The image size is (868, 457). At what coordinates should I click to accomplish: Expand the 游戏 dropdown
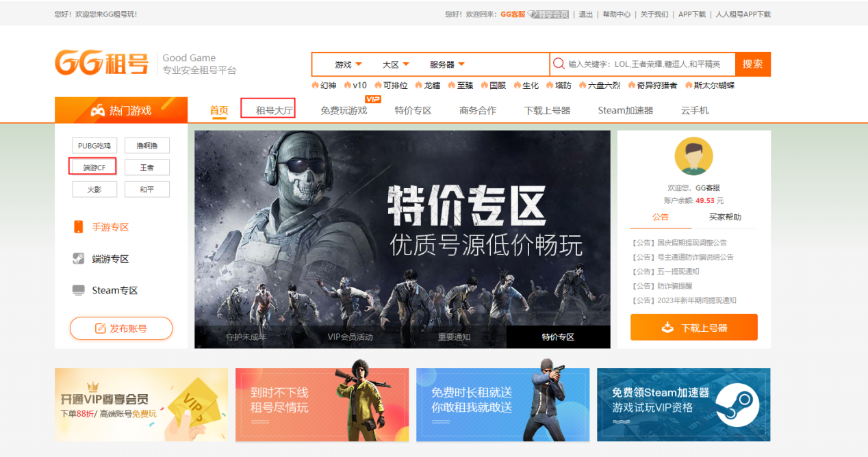click(x=348, y=64)
